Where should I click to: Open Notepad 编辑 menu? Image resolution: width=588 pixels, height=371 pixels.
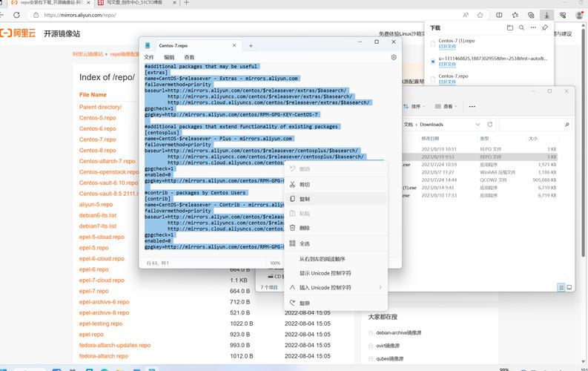pyautogui.click(x=169, y=57)
